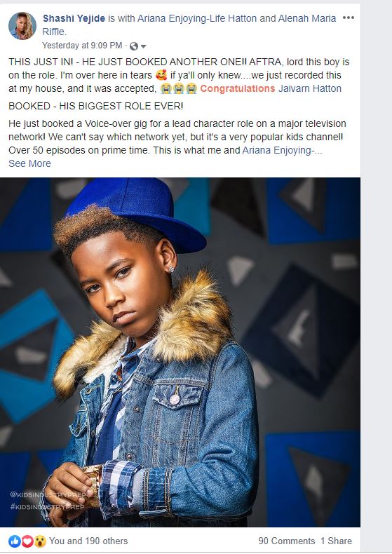
Task: Click the globe public privacy icon
Action: [134, 46]
